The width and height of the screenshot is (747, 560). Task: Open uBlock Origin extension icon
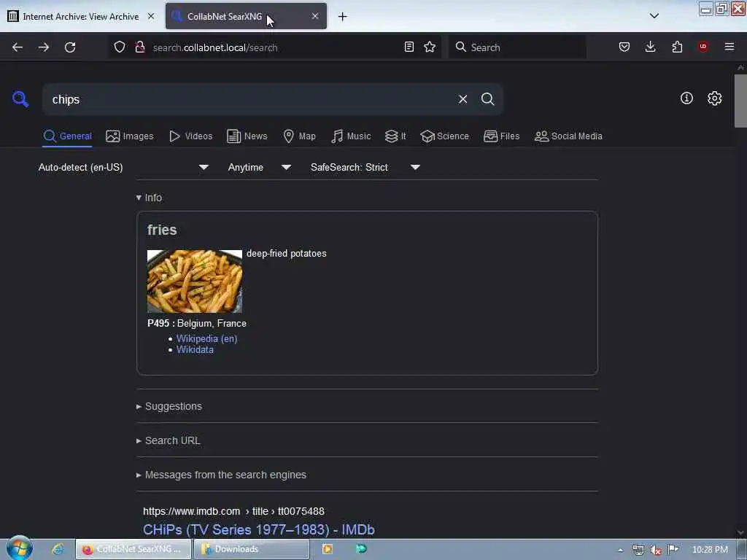(703, 47)
